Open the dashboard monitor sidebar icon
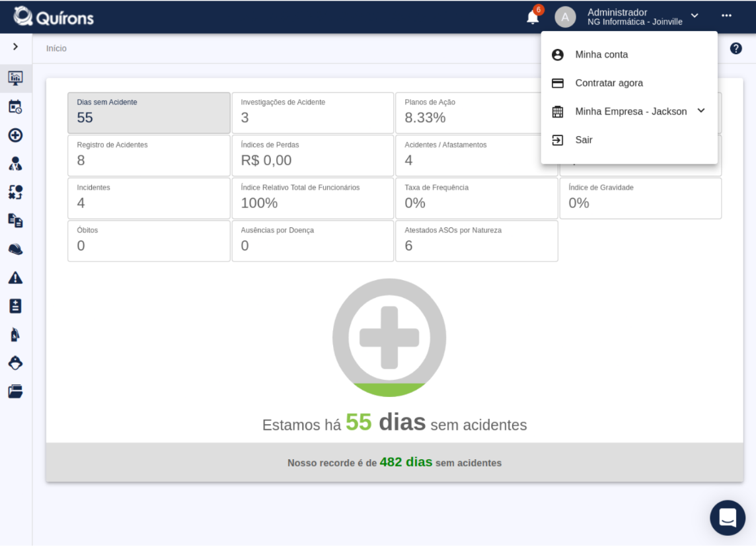The image size is (756, 547). click(15, 78)
